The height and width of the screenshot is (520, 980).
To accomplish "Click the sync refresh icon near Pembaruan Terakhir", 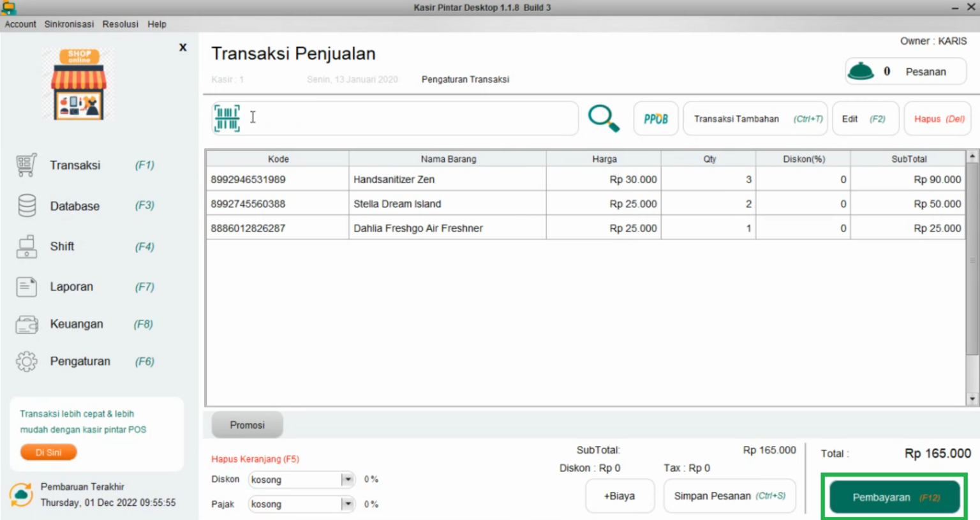I will pyautogui.click(x=20, y=494).
